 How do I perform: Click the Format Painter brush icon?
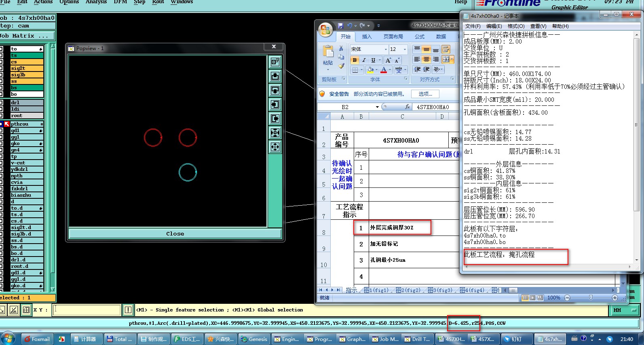click(341, 65)
